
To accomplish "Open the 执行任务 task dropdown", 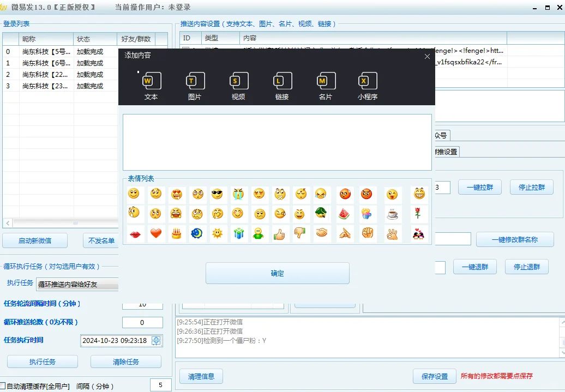I will click(77, 284).
